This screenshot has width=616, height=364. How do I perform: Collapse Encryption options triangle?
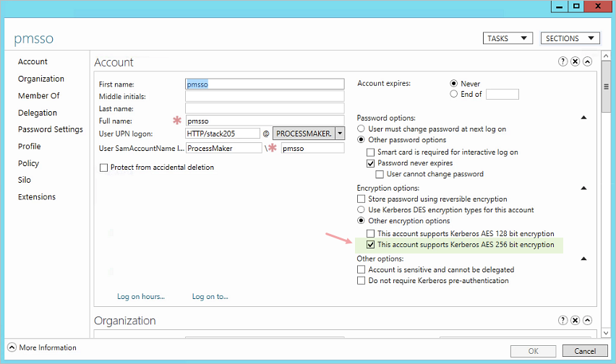pyautogui.click(x=583, y=188)
